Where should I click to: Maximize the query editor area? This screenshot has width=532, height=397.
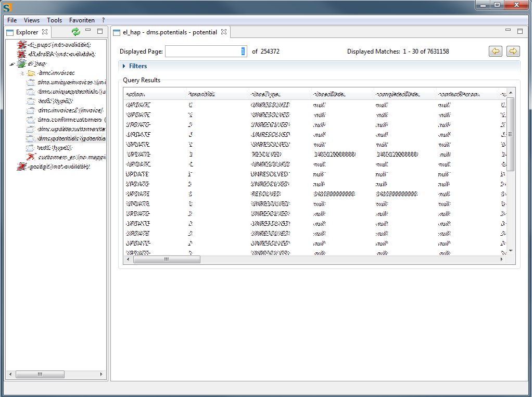[x=520, y=31]
